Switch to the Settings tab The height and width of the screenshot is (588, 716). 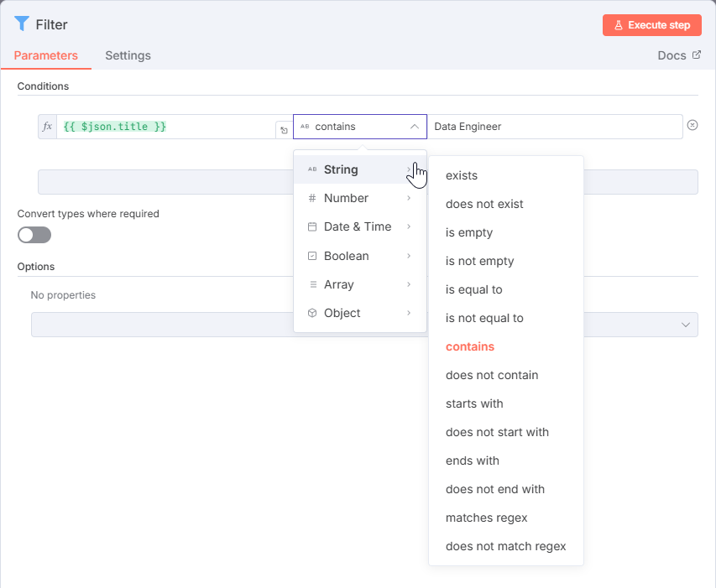coord(128,55)
